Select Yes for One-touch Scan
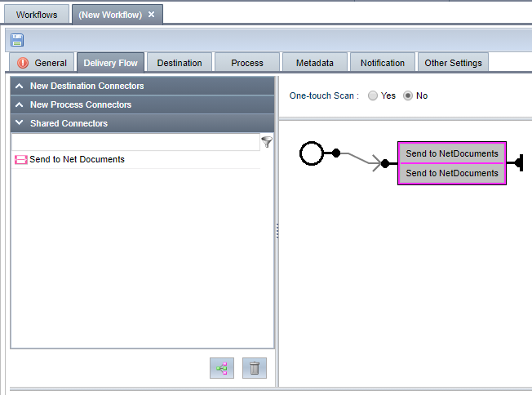This screenshot has width=532, height=395. coord(373,95)
